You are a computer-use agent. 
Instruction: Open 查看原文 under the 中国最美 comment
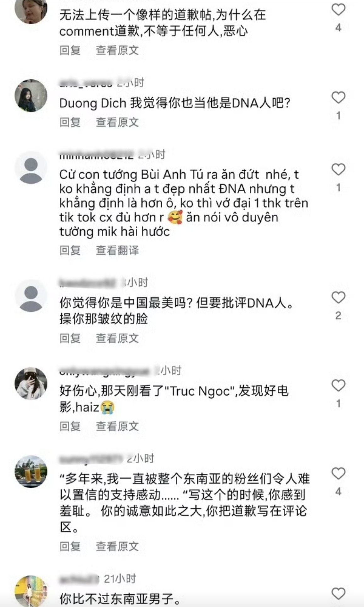click(117, 338)
